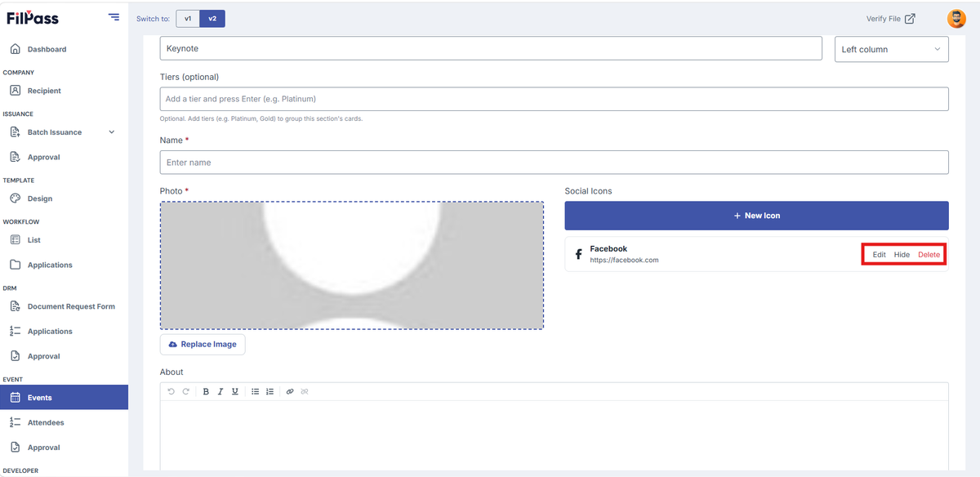This screenshot has width=980, height=477.
Task: Remove link using the unlink icon
Action: pyautogui.click(x=305, y=391)
